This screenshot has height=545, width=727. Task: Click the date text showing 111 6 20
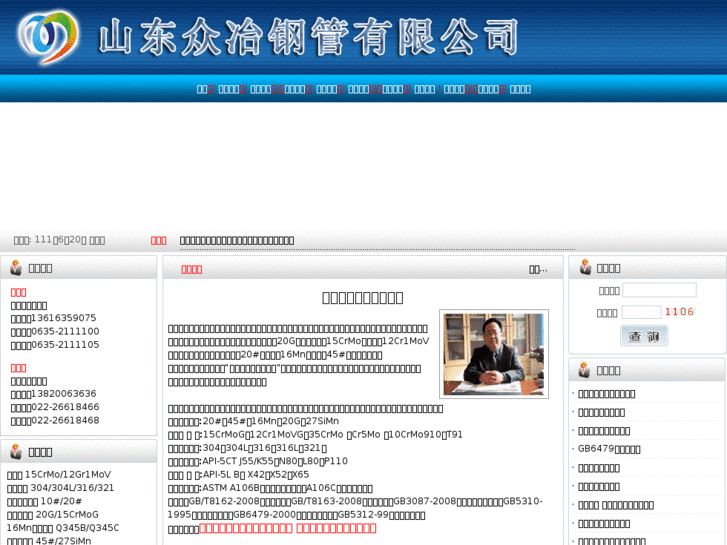tap(59, 240)
